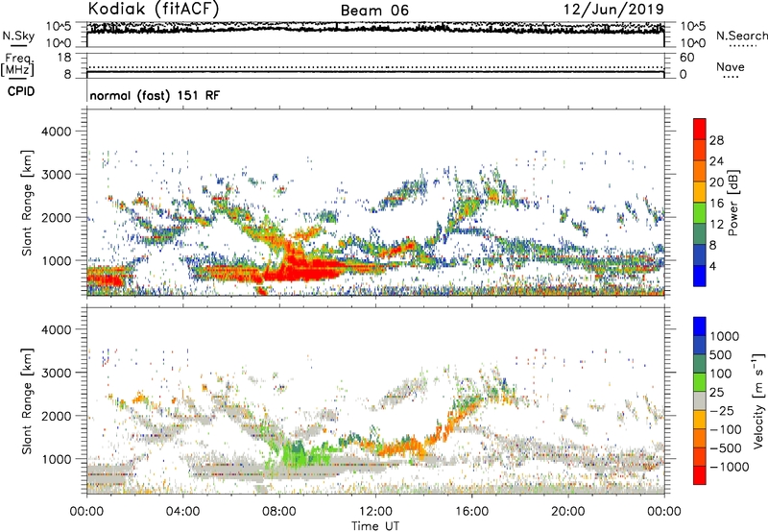Click the "-500" label on Velocity colorbar
The image size is (768, 532).
coord(724,447)
